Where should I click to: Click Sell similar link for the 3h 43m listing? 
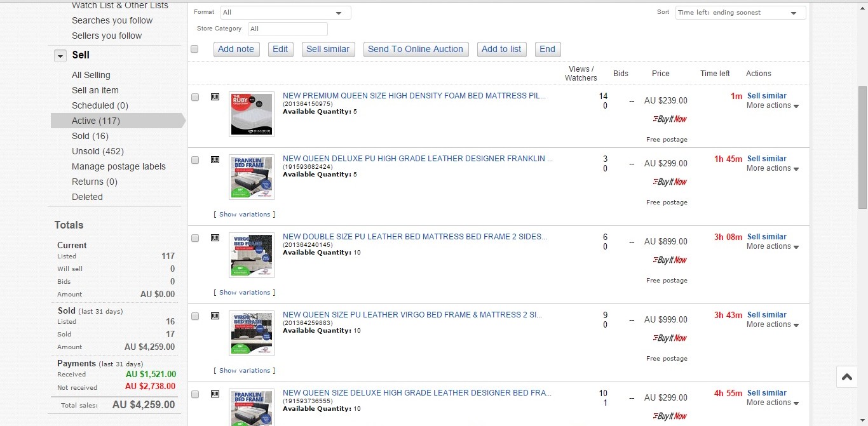pos(767,315)
